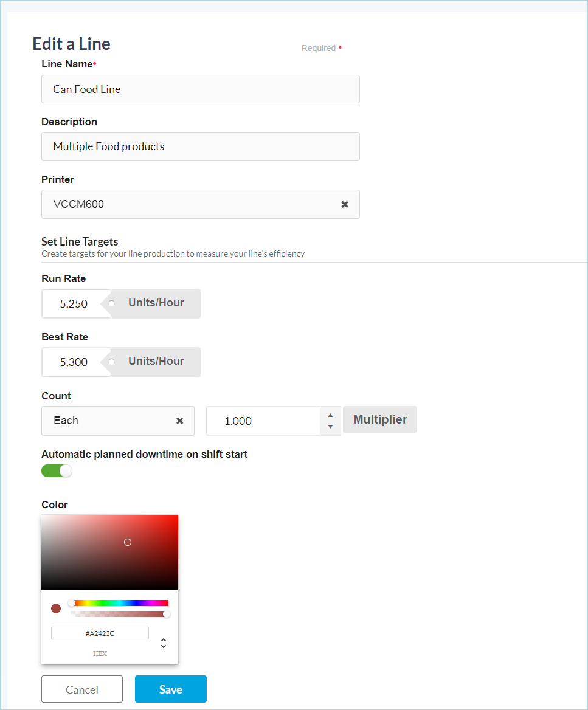Image resolution: width=588 pixels, height=710 pixels.
Task: Focus the Line Name input field
Action: (x=200, y=89)
